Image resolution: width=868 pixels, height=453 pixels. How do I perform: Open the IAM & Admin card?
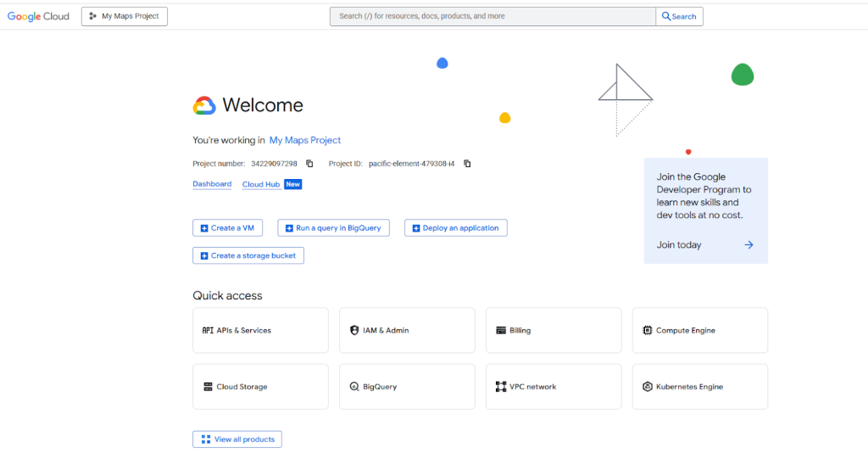(407, 330)
